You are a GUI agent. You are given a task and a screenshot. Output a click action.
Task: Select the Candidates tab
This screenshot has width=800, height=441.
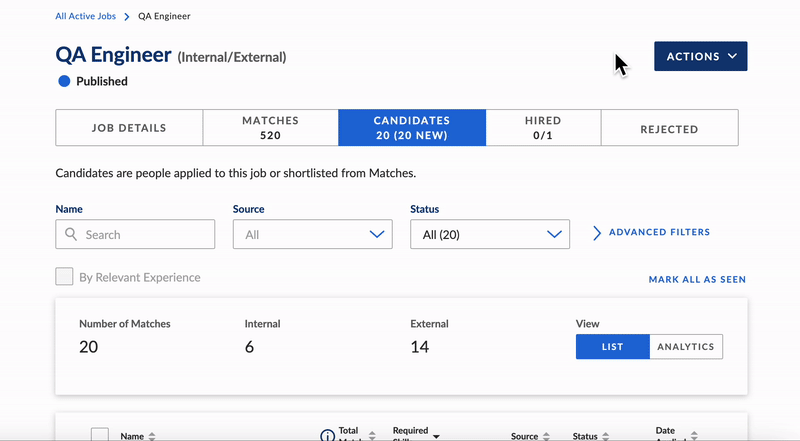pos(412,128)
